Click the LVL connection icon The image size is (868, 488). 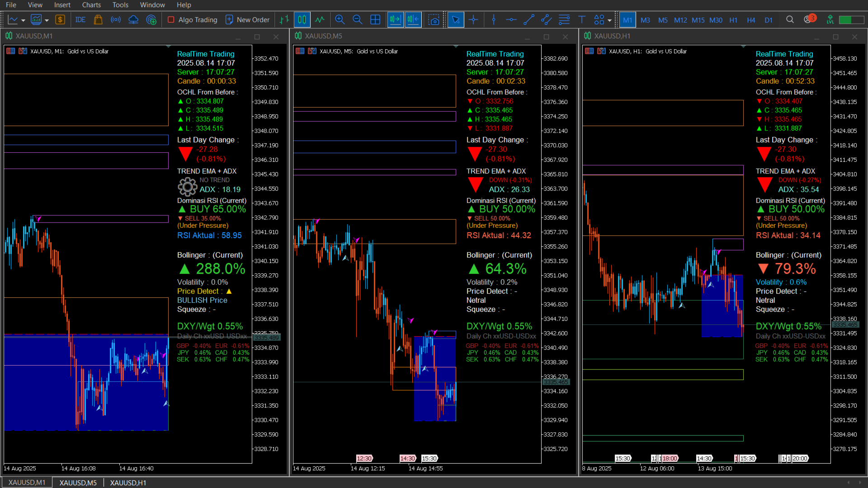click(x=830, y=20)
